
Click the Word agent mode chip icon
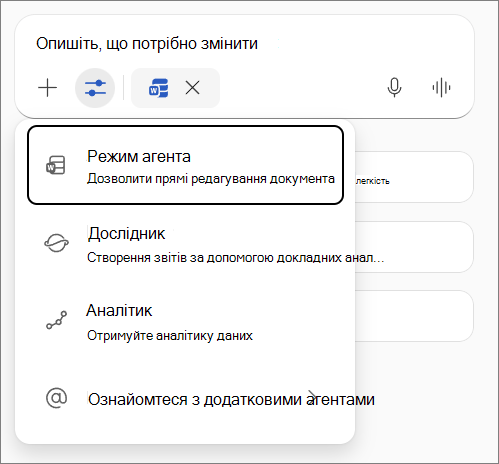point(158,88)
